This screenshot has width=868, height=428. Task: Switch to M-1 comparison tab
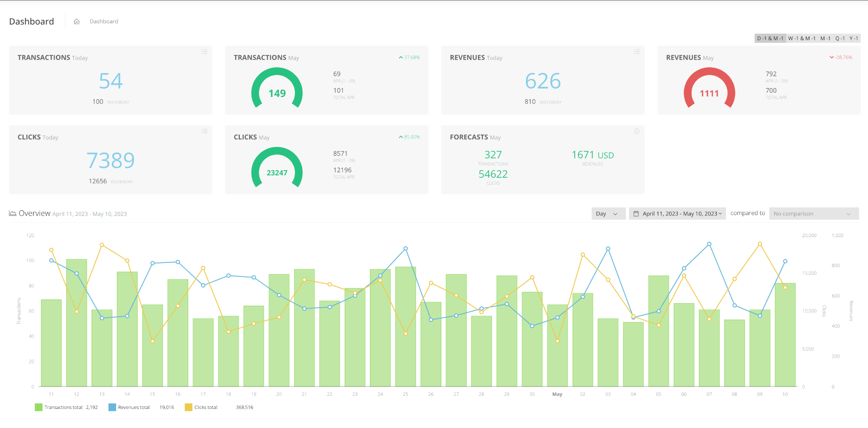826,39
